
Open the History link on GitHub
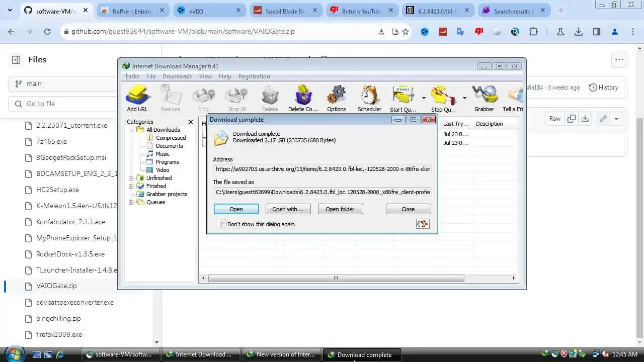pos(603,87)
